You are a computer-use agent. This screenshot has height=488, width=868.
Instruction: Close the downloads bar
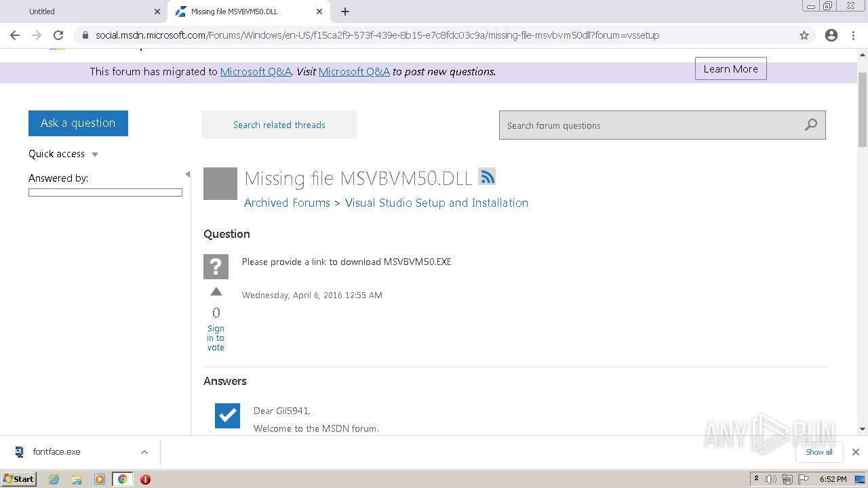coord(856,452)
